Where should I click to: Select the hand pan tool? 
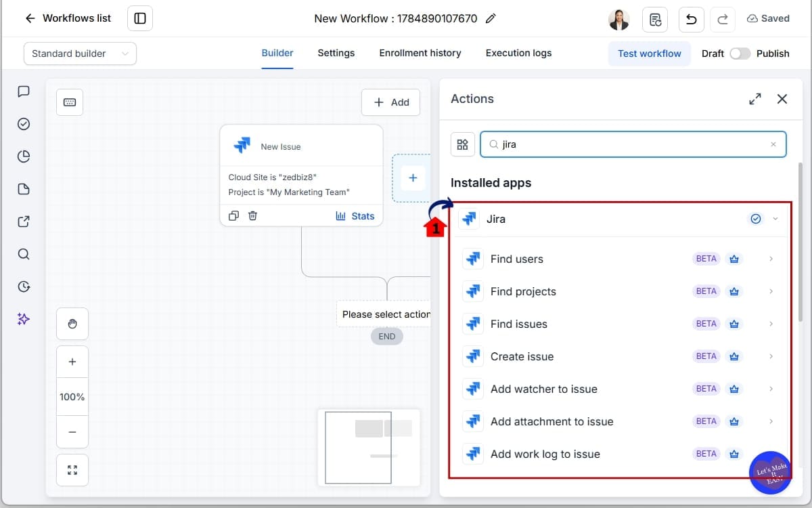pyautogui.click(x=72, y=324)
